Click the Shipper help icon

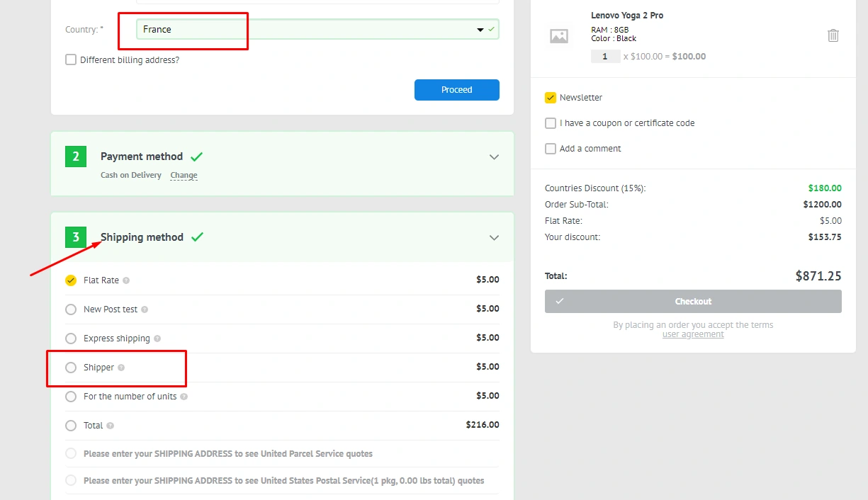121,368
